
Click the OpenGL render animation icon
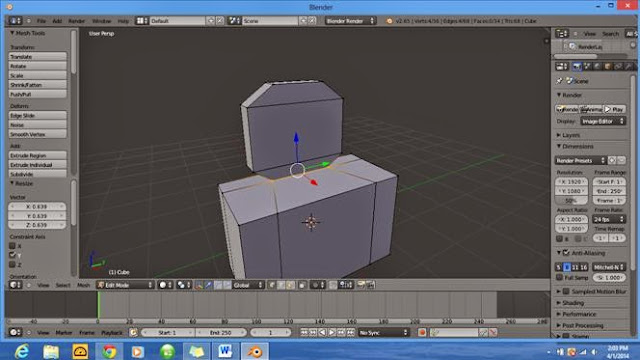tap(371, 285)
